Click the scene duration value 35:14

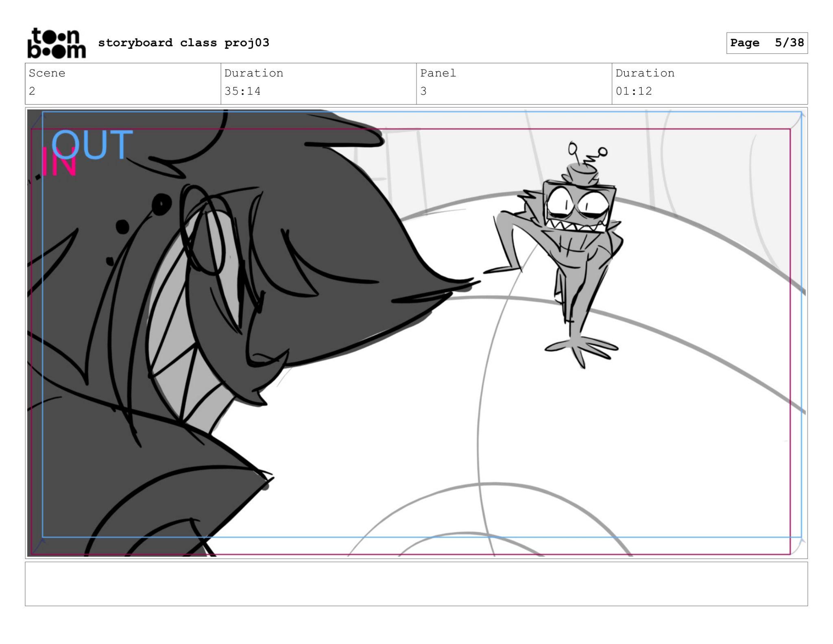[242, 91]
